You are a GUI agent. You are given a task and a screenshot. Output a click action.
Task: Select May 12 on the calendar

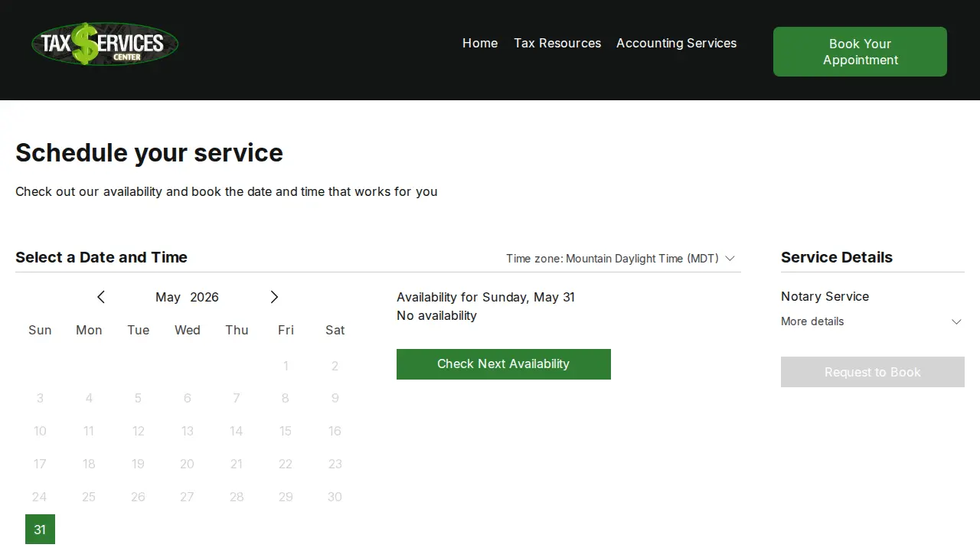tap(138, 431)
